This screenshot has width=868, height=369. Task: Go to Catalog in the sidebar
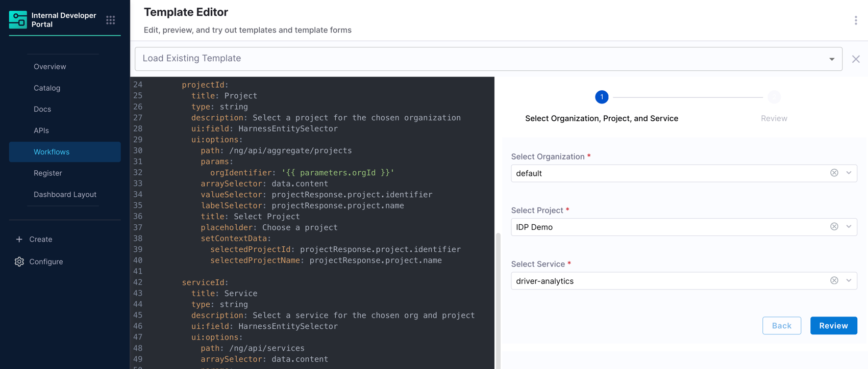[x=47, y=88]
